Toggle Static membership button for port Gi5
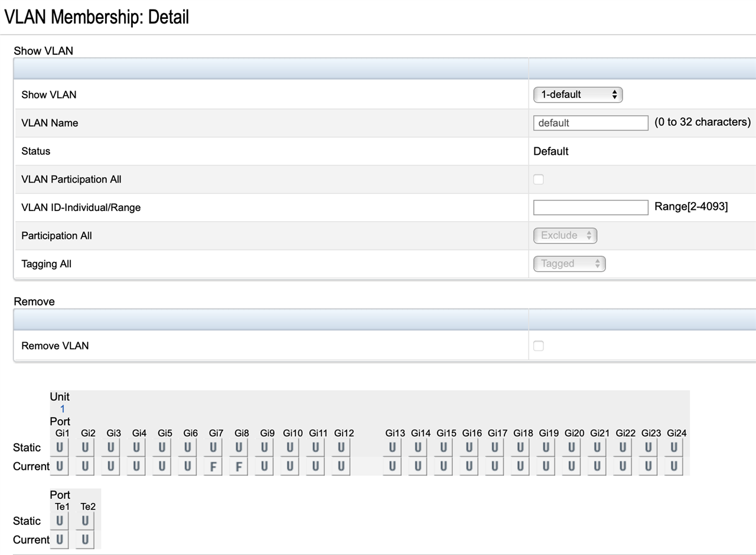This screenshot has width=756, height=555. point(162,447)
